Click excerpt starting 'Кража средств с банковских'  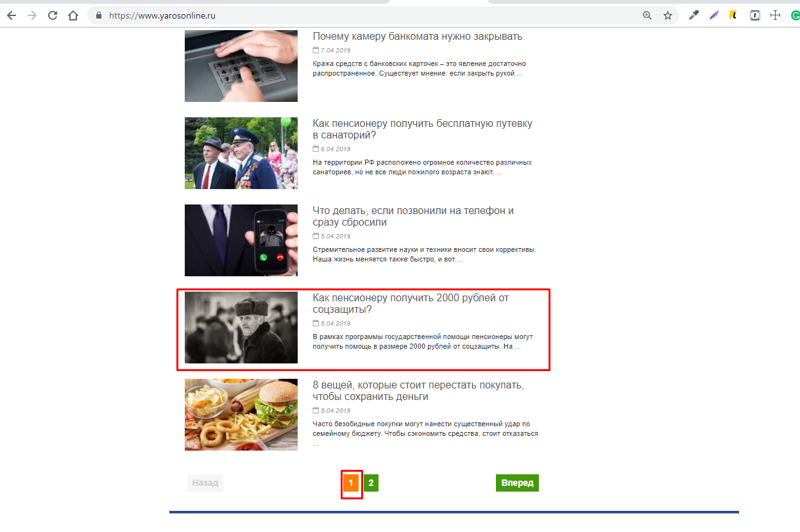pos(420,69)
